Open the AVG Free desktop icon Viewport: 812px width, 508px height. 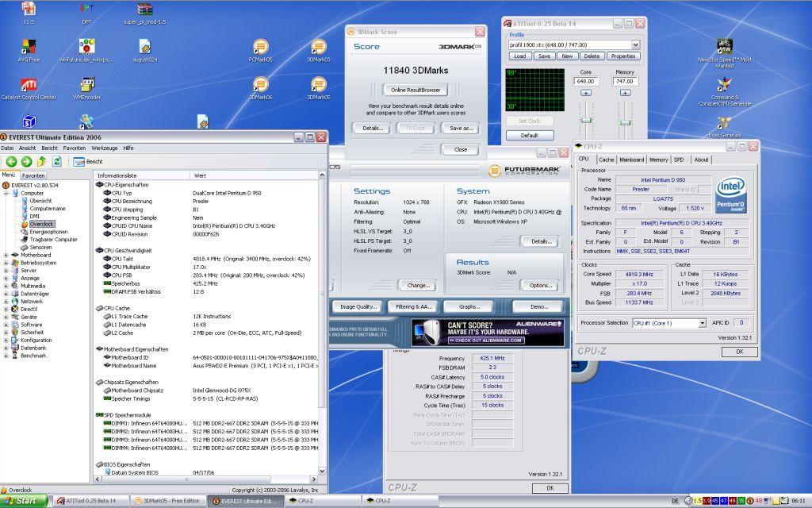coord(29,51)
